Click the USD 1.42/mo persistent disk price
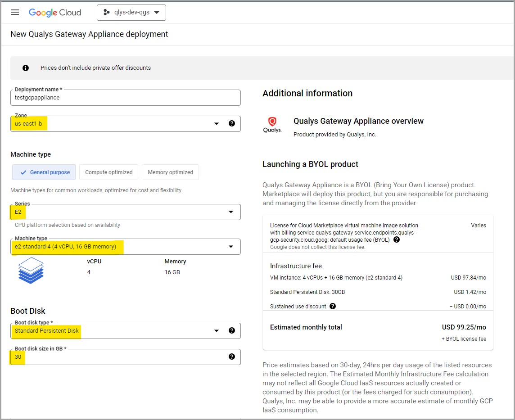Screen dimensions: 515x420 470,292
